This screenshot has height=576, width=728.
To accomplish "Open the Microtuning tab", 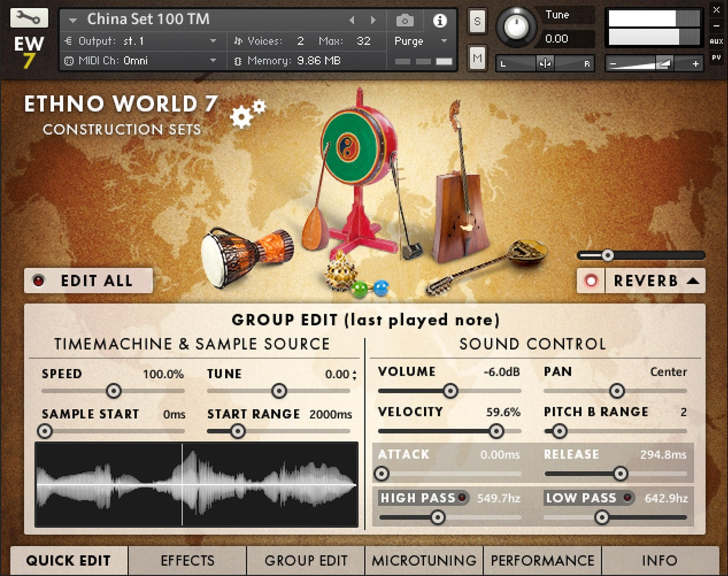I will 424,560.
